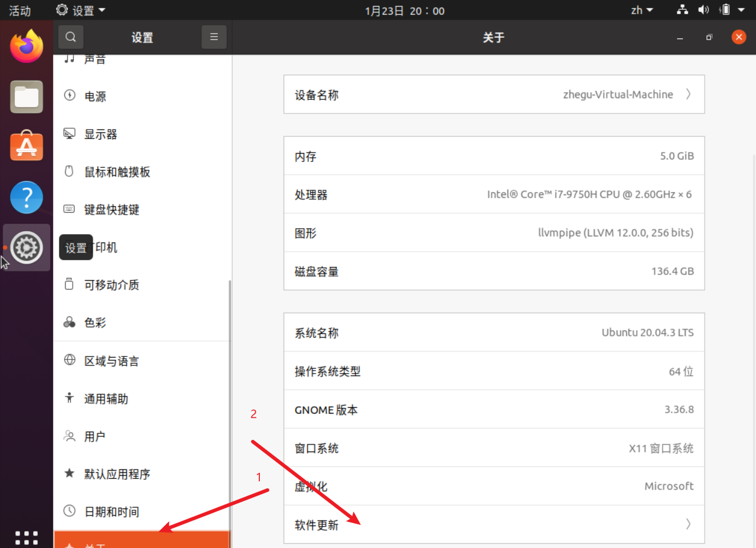Screen dimensions: 756x548
Task: Click the X11 窗口系统 value
Action: 661,448
